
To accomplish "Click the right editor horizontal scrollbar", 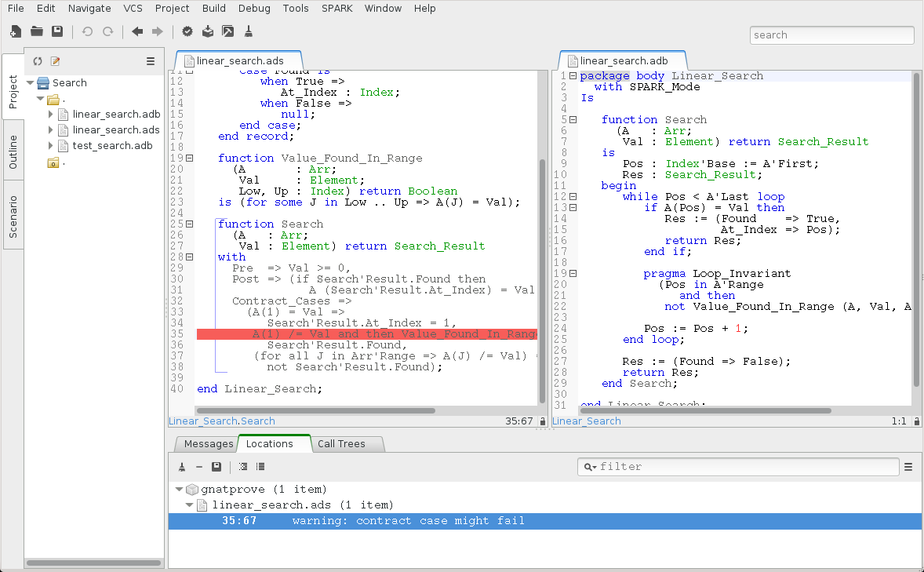I will 705,410.
